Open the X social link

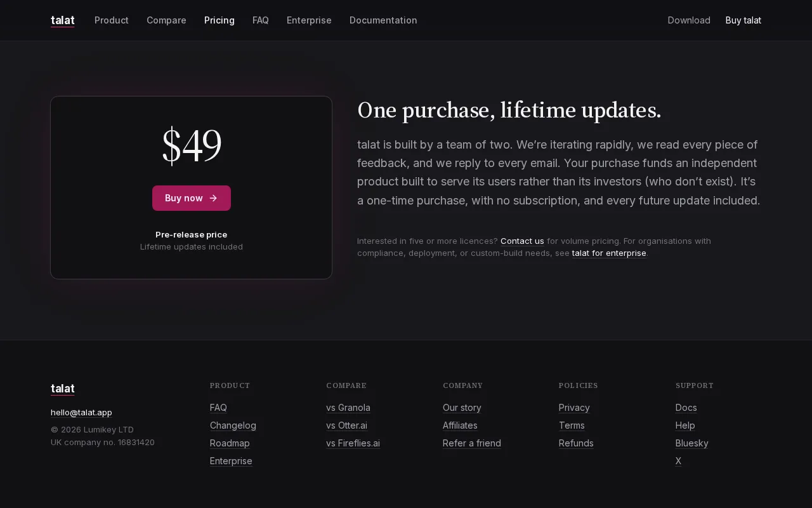point(678,461)
